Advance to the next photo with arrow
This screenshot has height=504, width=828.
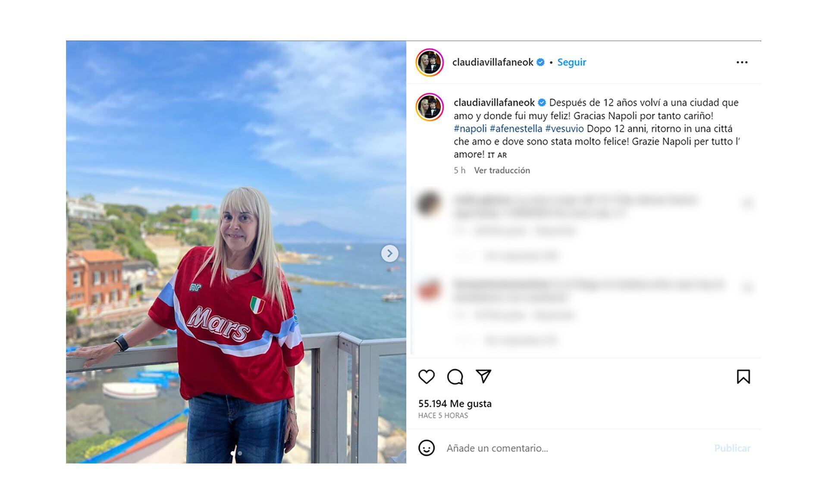[389, 254]
